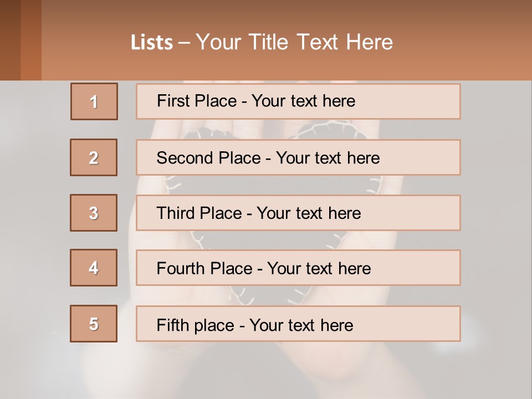Click the Third Place text box
The height and width of the screenshot is (399, 532).
click(x=298, y=213)
